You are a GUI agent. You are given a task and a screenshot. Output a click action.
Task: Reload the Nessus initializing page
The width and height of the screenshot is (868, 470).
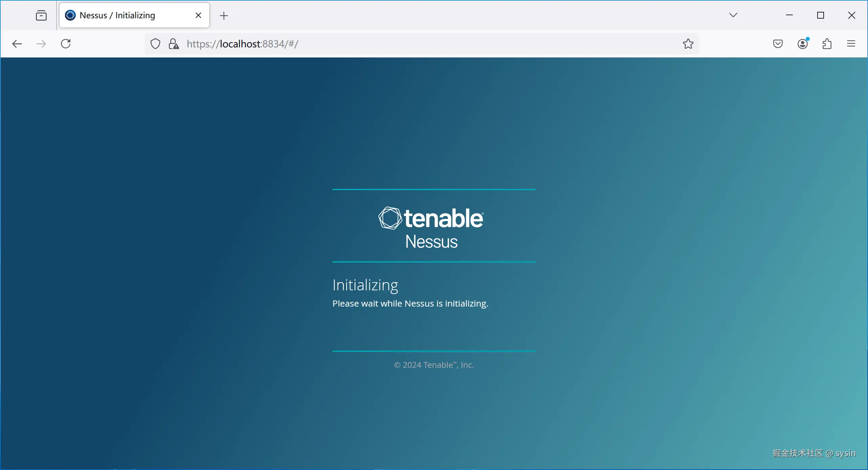coord(65,43)
